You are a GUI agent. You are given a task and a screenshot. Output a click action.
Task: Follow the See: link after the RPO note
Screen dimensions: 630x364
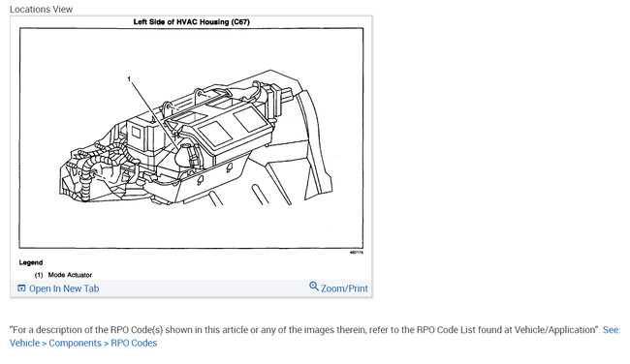(612, 330)
